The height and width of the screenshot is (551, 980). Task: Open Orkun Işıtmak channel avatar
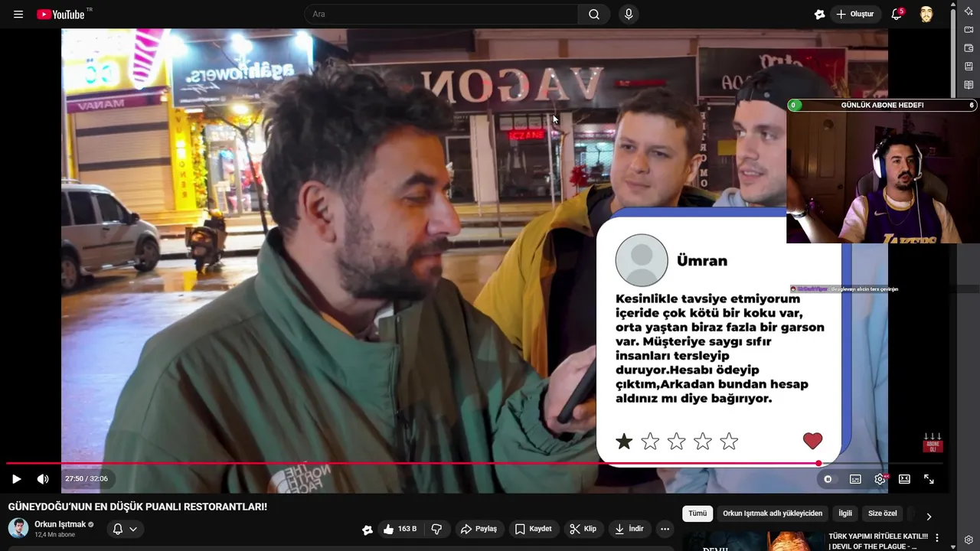18,528
